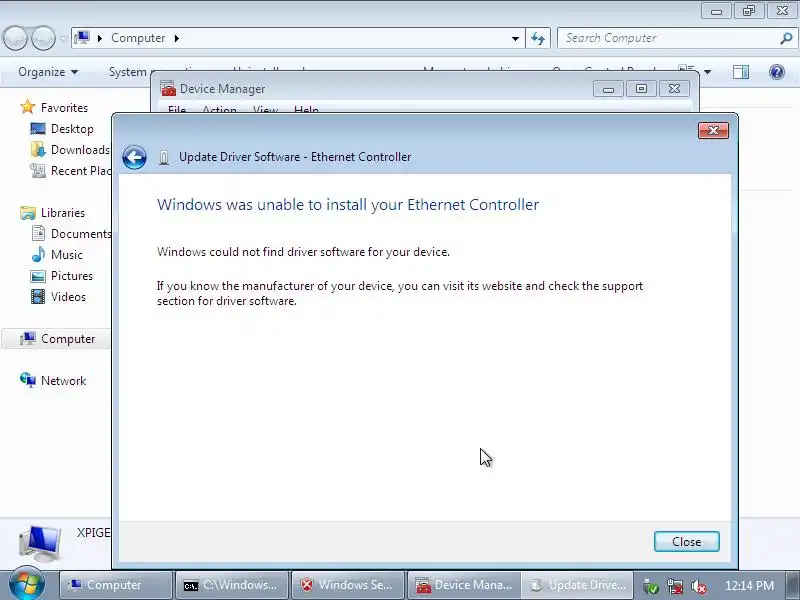Select Favorites in navigation pane

tap(64, 108)
